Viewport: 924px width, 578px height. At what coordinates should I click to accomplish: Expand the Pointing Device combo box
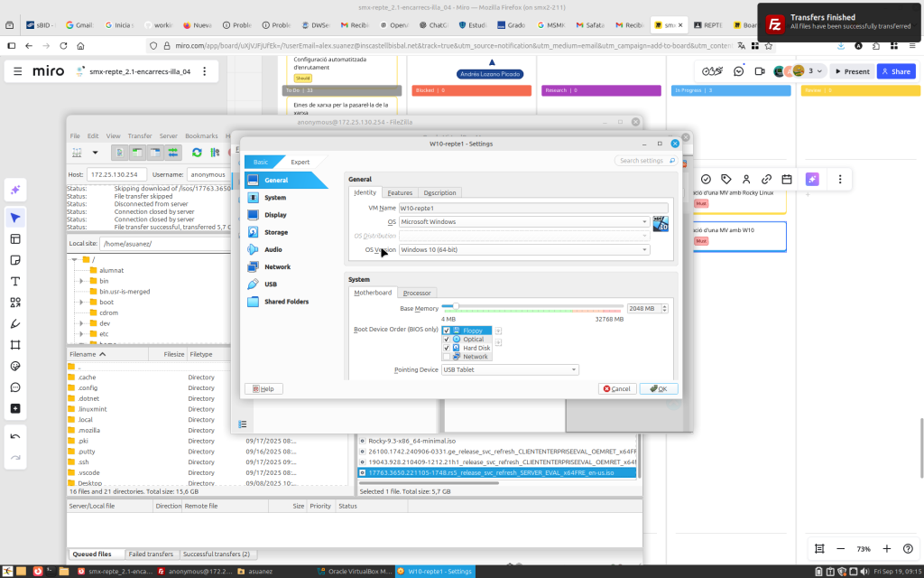pyautogui.click(x=509, y=369)
